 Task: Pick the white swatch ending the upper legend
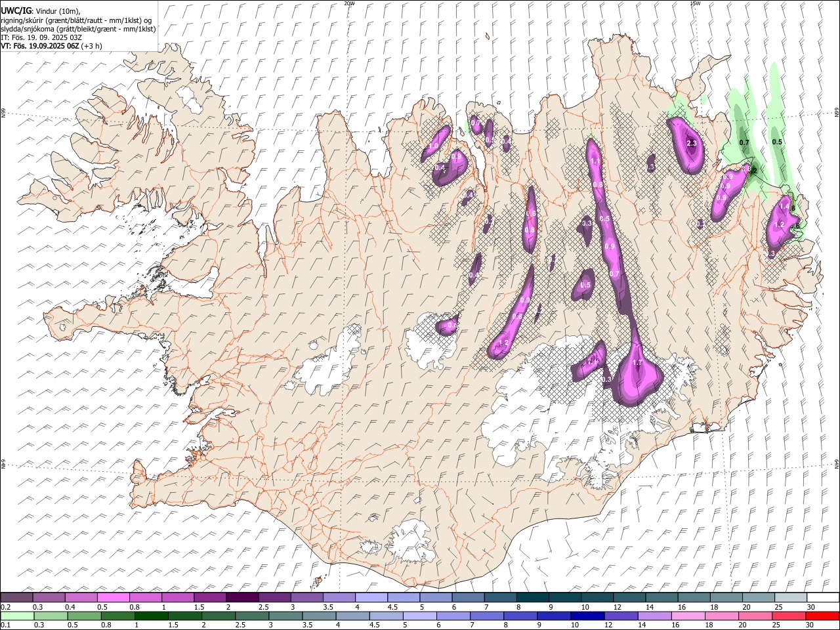tap(823, 598)
